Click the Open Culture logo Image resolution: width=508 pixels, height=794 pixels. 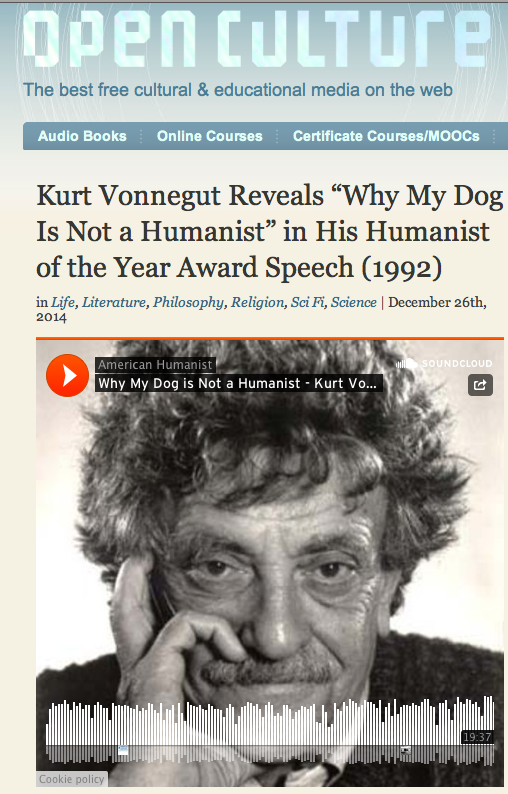[x=257, y=39]
